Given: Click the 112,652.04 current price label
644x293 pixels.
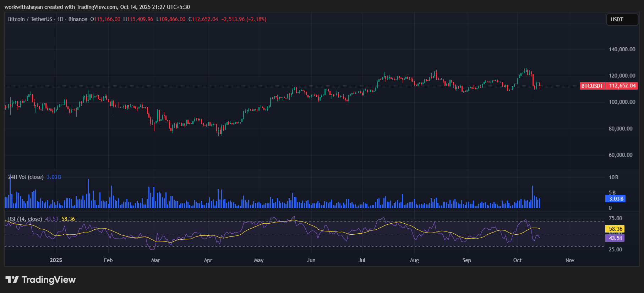Looking at the screenshot, I should point(622,86).
